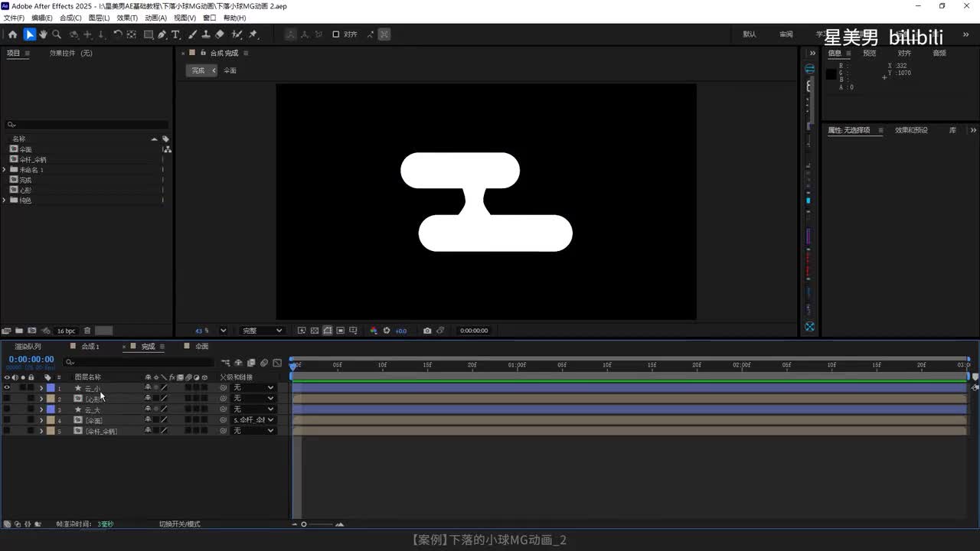Click the label color swatch of 云_小 layer
The image size is (980, 551).
tap(51, 388)
